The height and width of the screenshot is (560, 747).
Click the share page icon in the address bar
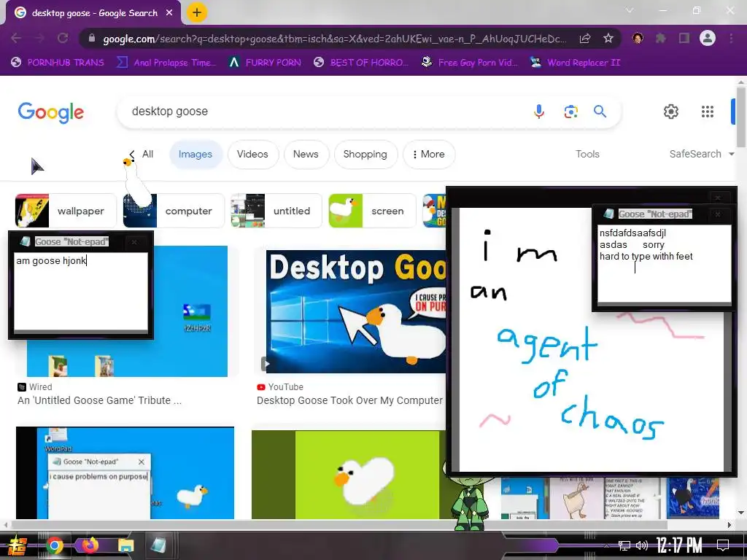585,39
